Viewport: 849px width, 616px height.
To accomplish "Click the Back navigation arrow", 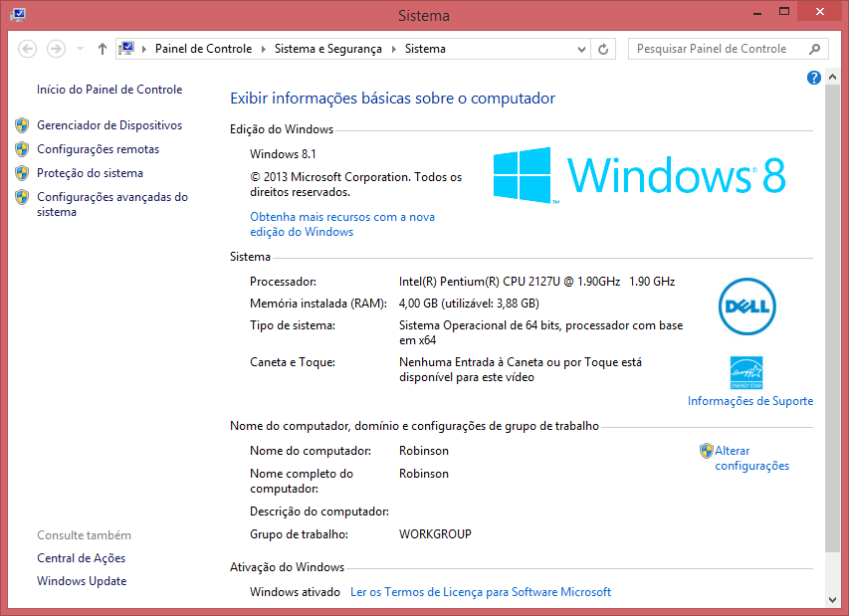I will (27, 49).
